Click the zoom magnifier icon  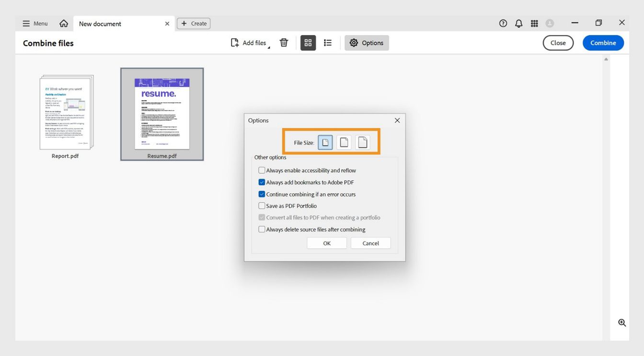[622, 322]
